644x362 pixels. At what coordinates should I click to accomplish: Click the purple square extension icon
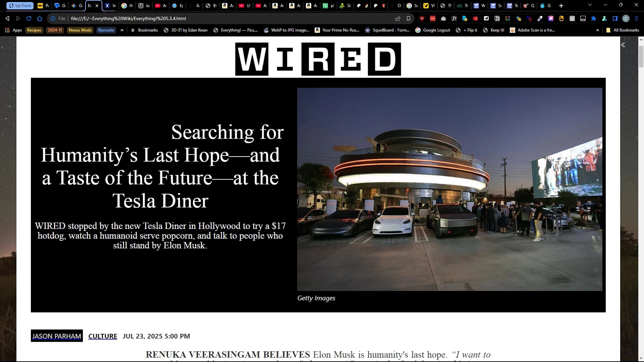pyautogui.click(x=551, y=18)
